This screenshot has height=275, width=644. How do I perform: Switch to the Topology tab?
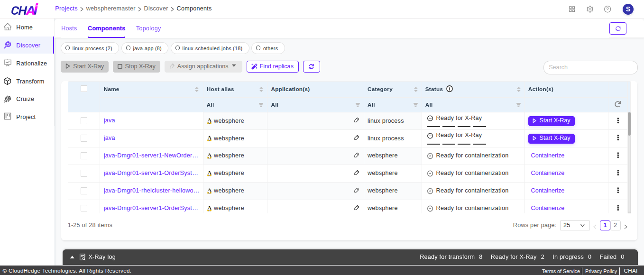148,28
